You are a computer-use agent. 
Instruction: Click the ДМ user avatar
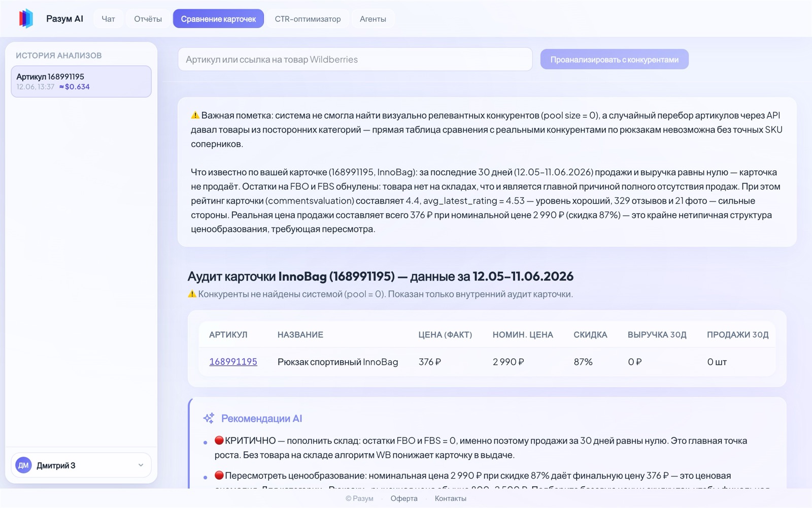[x=23, y=465]
